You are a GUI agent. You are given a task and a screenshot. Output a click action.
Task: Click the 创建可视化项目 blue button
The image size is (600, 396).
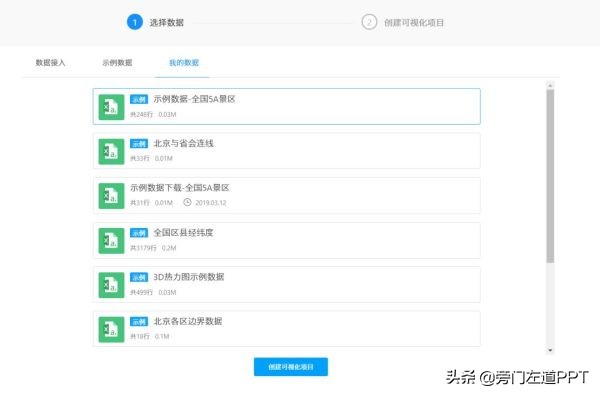click(291, 367)
